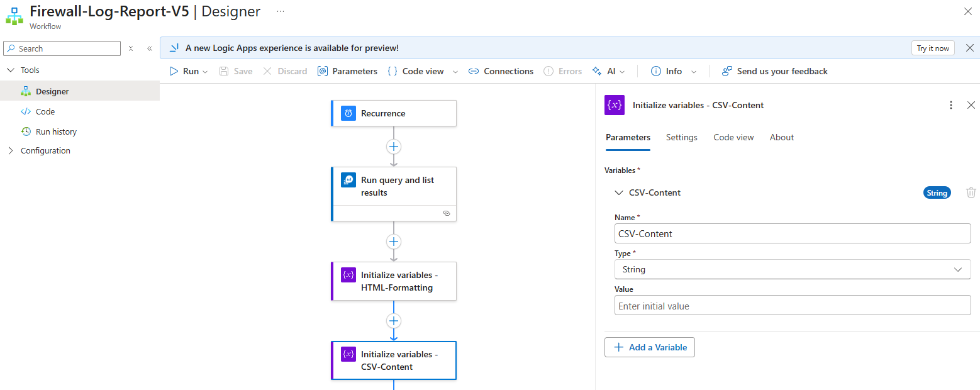Click the Add a Variable button
This screenshot has height=390, width=980.
click(x=649, y=347)
